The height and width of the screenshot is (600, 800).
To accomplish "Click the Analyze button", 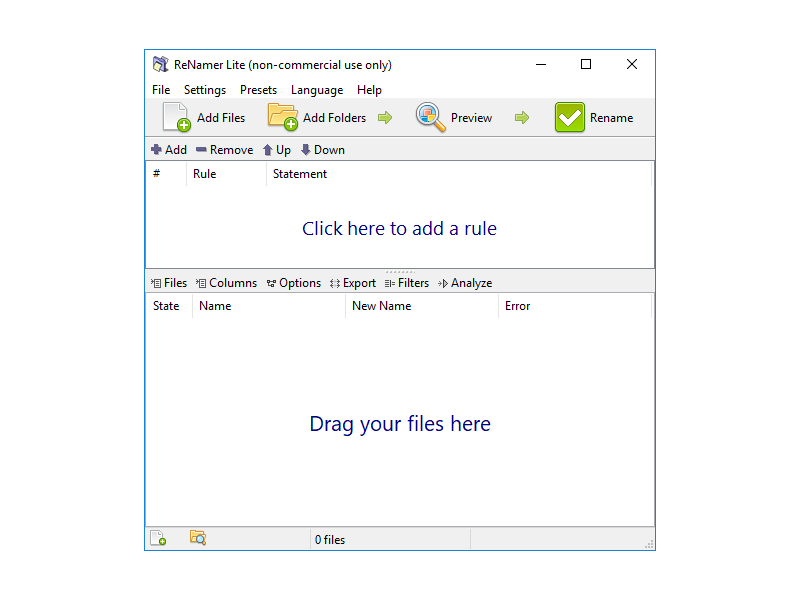I will (x=465, y=283).
